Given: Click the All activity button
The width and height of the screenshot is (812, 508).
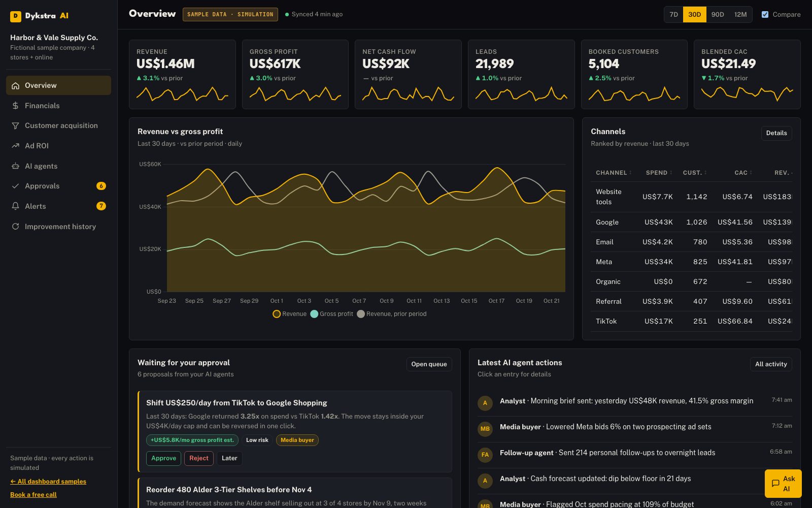Looking at the screenshot, I should (x=771, y=364).
